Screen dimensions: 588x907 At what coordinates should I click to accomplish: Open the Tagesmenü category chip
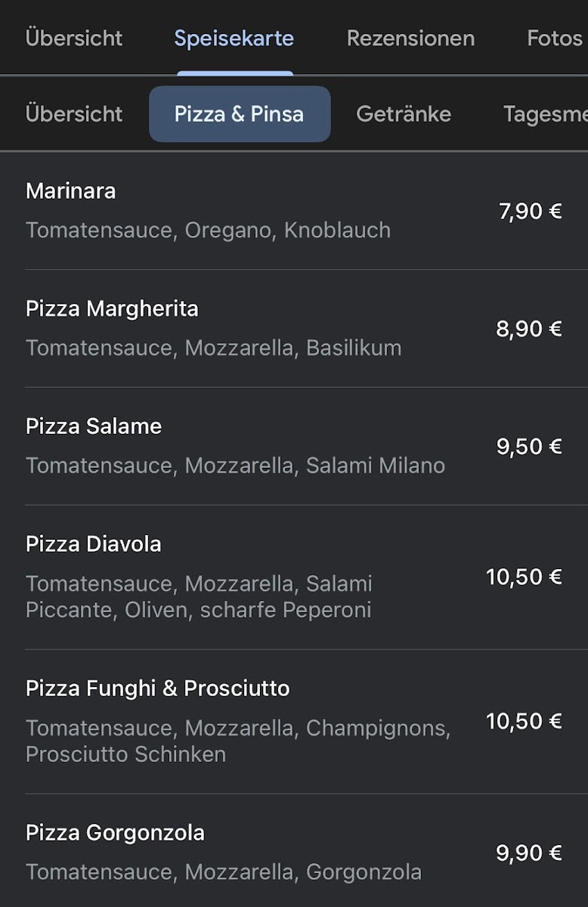pyautogui.click(x=545, y=114)
